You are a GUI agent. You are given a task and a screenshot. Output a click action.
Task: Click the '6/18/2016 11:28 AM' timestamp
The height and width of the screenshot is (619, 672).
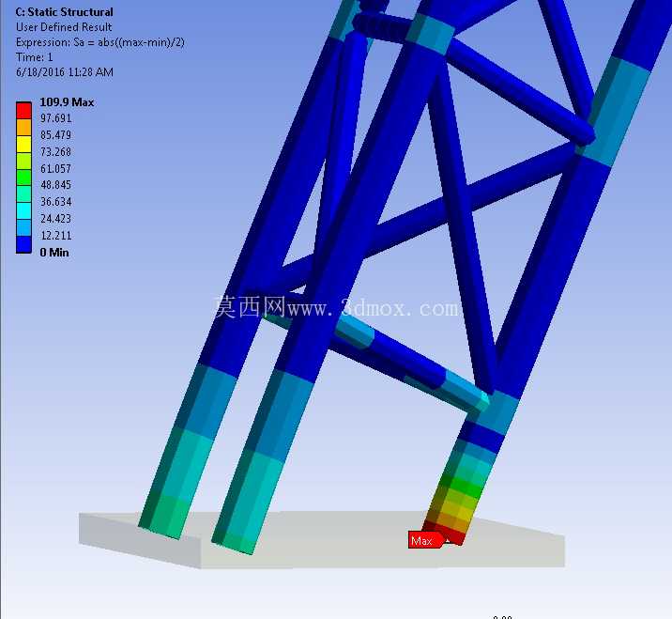tap(65, 72)
